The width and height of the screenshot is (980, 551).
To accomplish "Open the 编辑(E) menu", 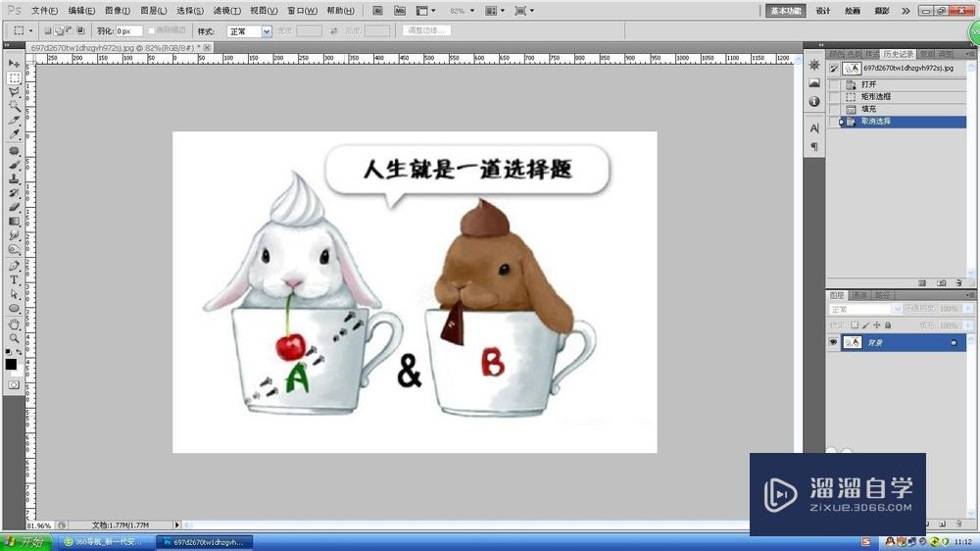I will point(81,11).
